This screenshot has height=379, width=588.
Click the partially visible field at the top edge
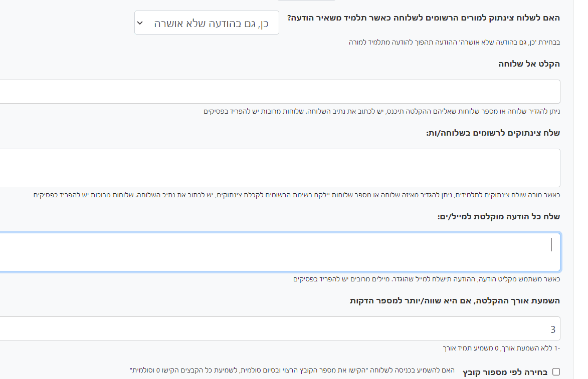(x=305, y=1)
